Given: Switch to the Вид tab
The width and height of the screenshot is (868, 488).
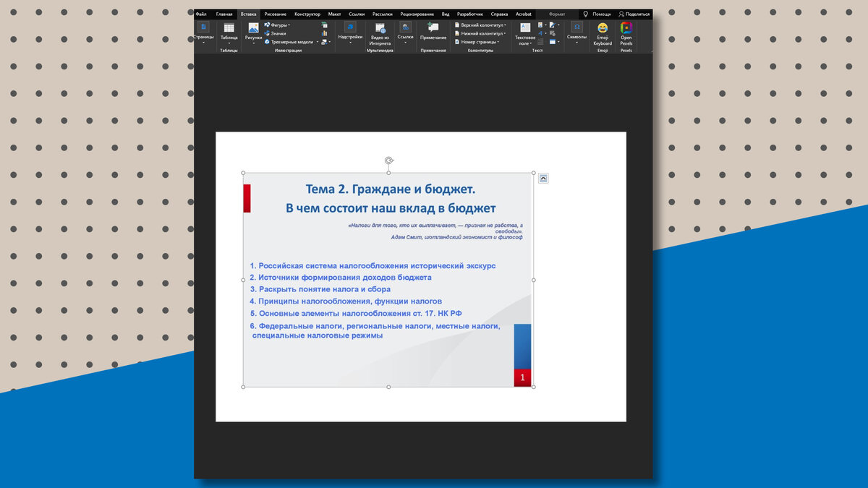Looking at the screenshot, I should point(446,14).
